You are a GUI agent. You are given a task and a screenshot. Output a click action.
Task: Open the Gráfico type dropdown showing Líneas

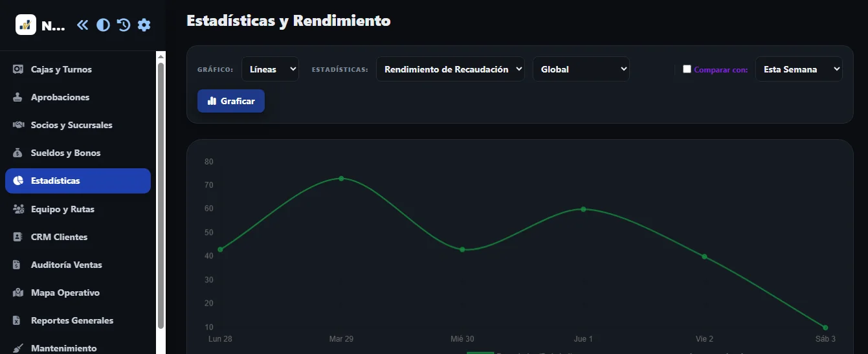point(270,69)
